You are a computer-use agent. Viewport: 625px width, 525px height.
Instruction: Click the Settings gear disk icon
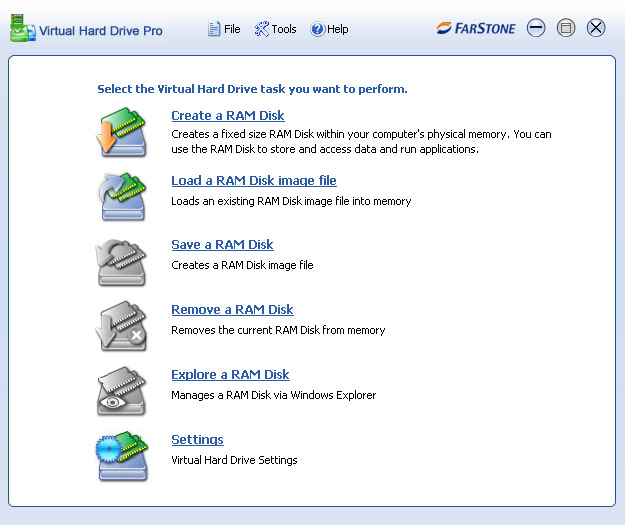[122, 456]
